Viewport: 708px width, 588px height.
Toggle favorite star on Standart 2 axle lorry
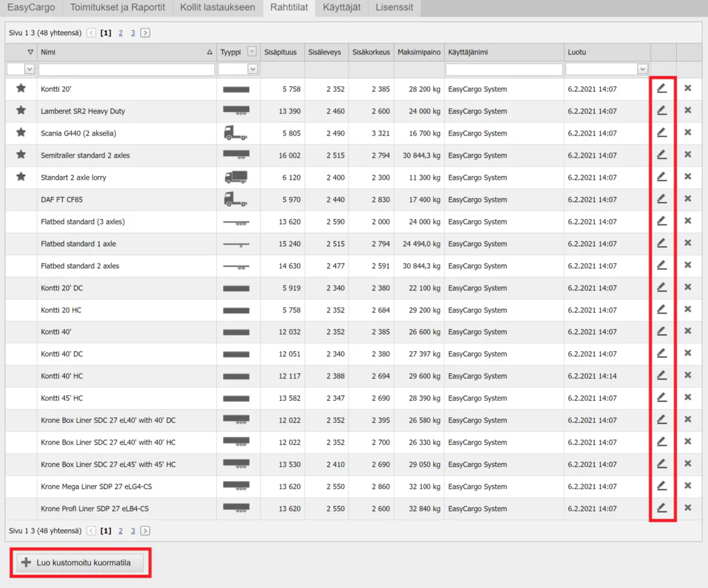[21, 177]
